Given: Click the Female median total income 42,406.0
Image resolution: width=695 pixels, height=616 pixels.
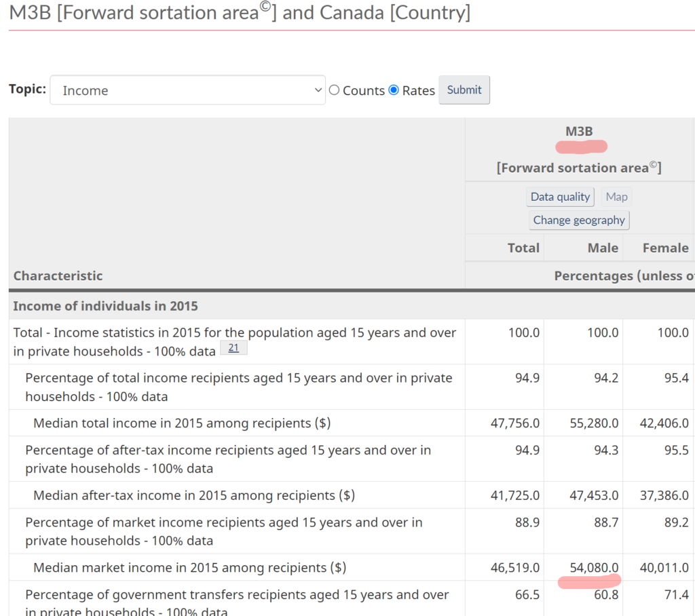Looking at the screenshot, I should pos(664,423).
